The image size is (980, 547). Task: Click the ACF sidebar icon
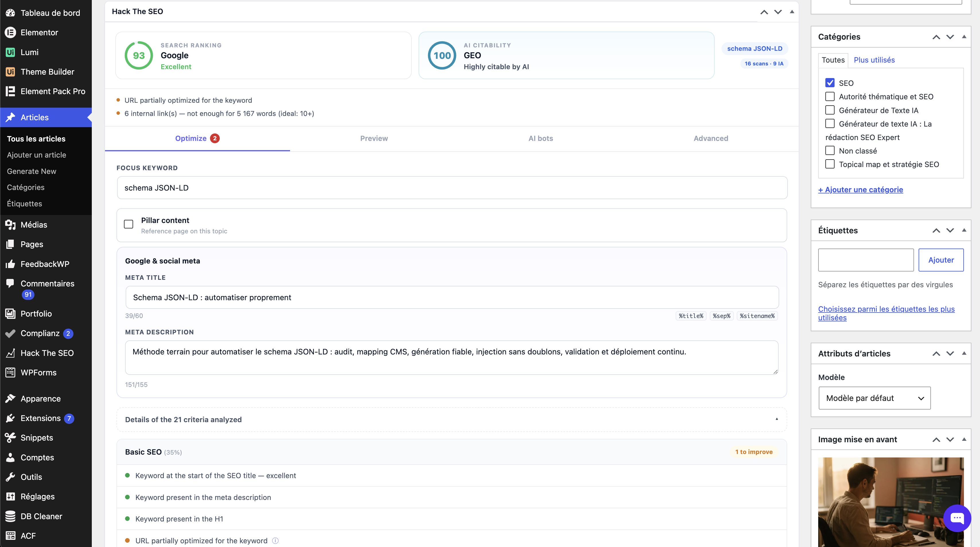[10, 536]
